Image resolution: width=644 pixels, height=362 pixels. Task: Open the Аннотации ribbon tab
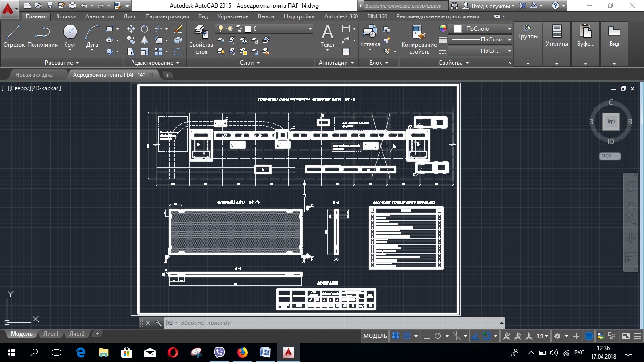click(99, 16)
